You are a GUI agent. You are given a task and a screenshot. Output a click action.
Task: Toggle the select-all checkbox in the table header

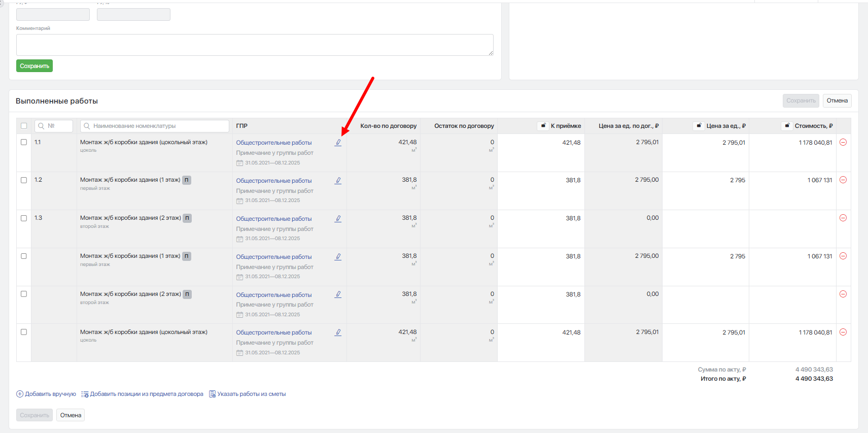click(x=24, y=126)
